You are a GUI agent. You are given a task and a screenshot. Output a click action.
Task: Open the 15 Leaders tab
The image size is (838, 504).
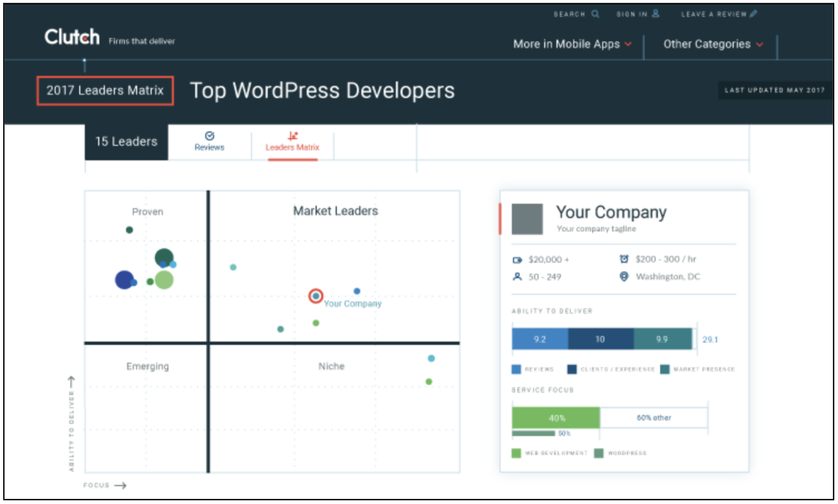[x=126, y=142]
